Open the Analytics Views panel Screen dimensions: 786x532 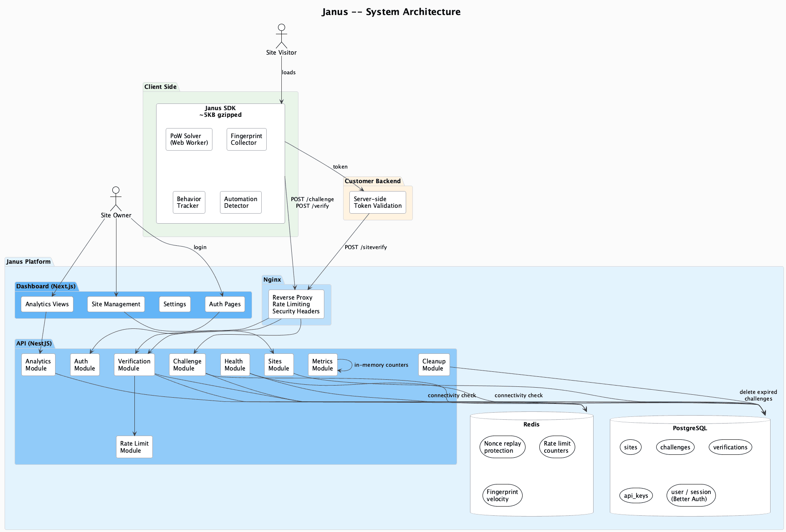(x=47, y=304)
